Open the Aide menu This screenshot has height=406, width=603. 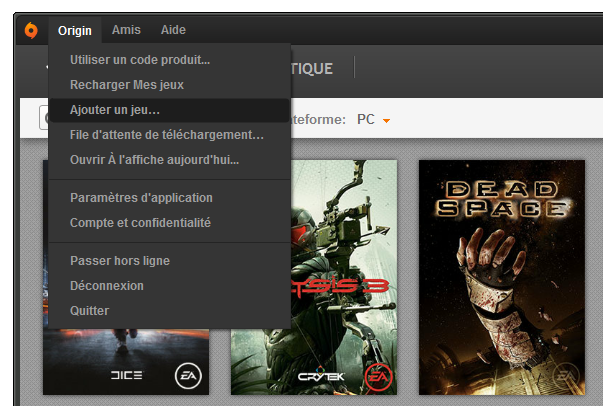click(173, 30)
